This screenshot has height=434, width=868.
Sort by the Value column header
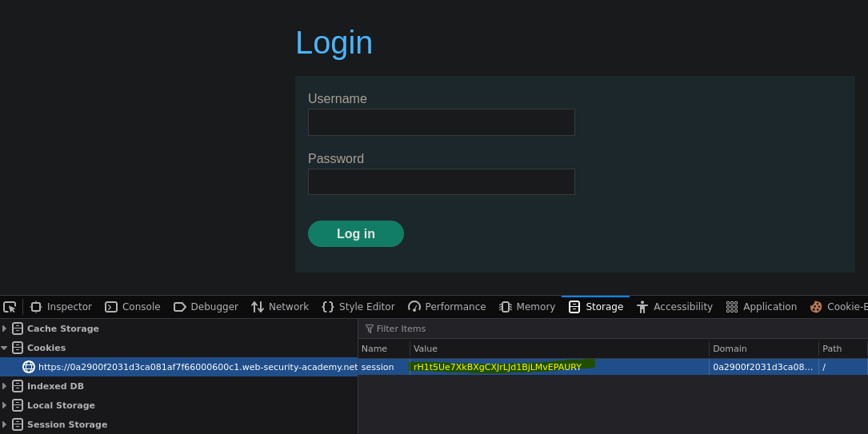pos(560,348)
